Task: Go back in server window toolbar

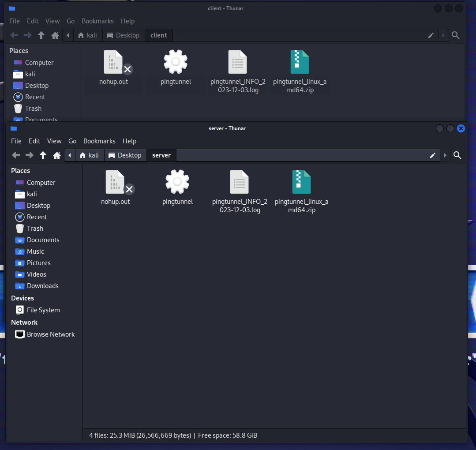Action: 16,155
